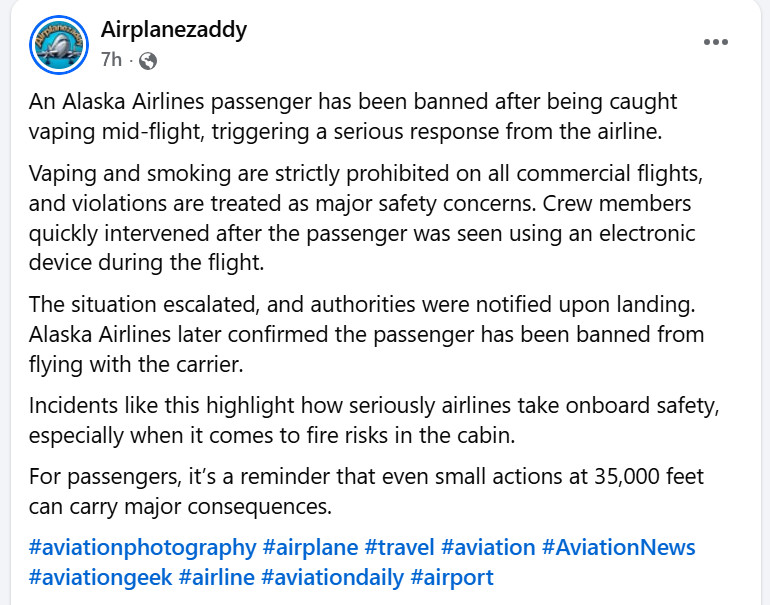Image resolution: width=770 pixels, height=605 pixels.
Task: Open the #aviationgeek hashtag
Action: [99, 577]
